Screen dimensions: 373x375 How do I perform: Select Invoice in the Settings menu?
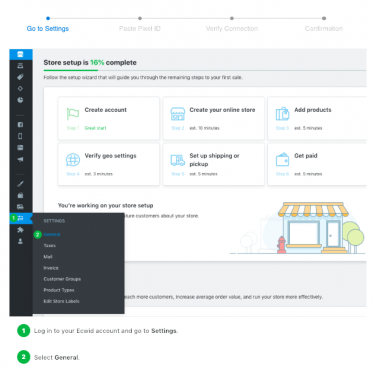[51, 268]
